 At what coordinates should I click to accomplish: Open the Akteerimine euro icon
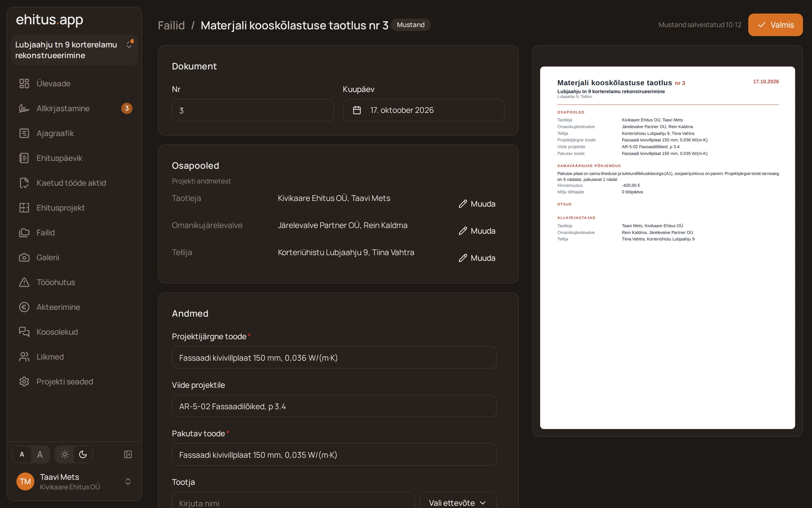point(24,307)
